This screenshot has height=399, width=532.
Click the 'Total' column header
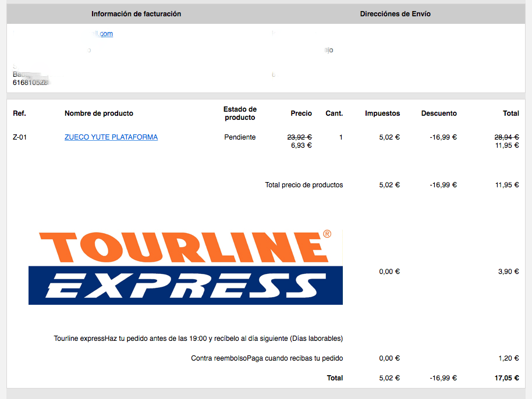click(x=511, y=113)
